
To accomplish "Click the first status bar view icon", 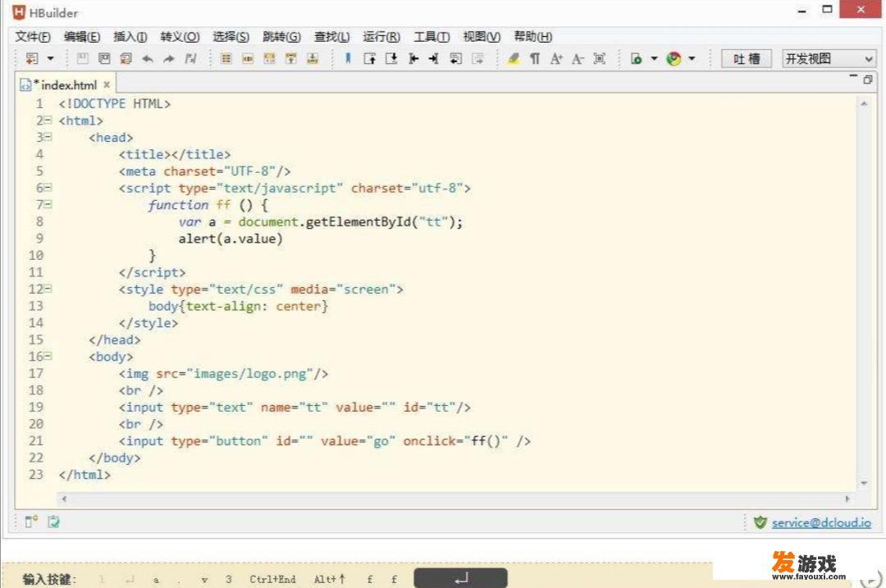I will pos(31,522).
